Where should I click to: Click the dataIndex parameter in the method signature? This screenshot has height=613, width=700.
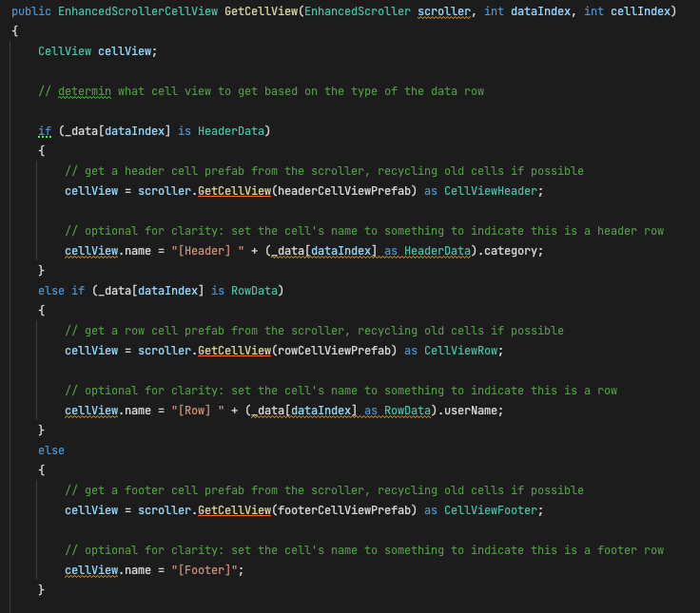tap(540, 11)
